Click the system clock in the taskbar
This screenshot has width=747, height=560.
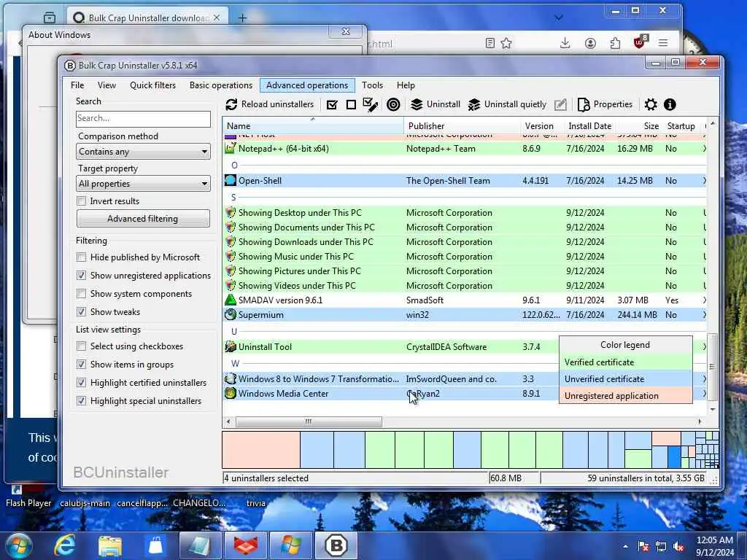715,546
